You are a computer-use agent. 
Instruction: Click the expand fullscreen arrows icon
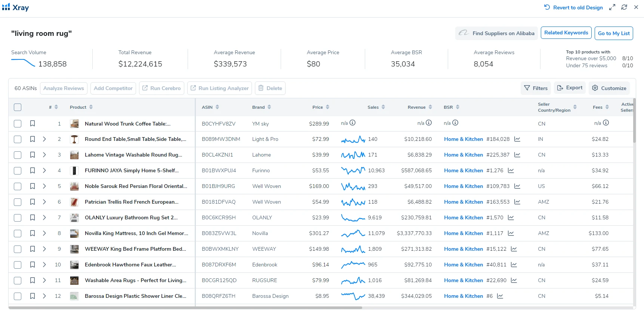pos(612,7)
